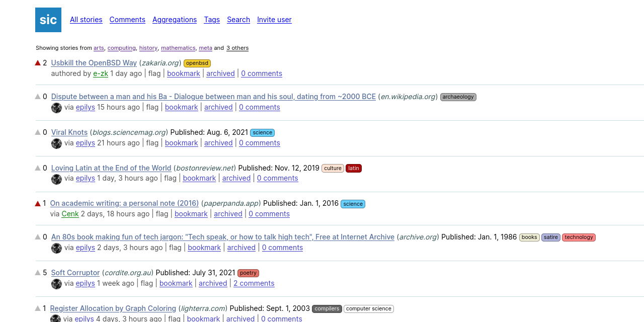Open the mathematics aggregation link
Viewport: 644px width, 322px height.
click(x=178, y=48)
